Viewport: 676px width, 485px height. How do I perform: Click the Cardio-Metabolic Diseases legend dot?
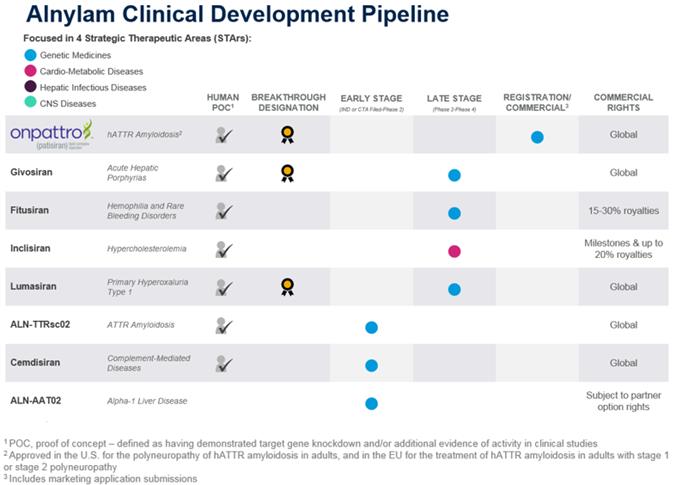32,71
